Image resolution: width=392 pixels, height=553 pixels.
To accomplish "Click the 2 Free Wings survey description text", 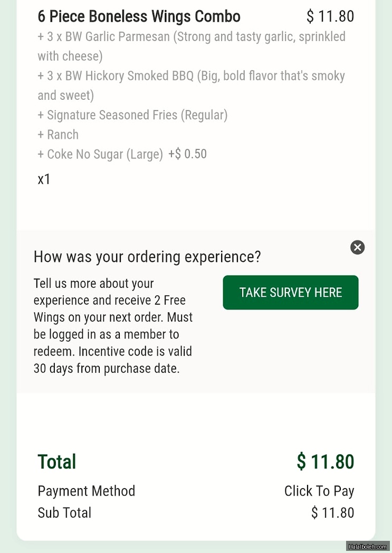I will coord(113,326).
